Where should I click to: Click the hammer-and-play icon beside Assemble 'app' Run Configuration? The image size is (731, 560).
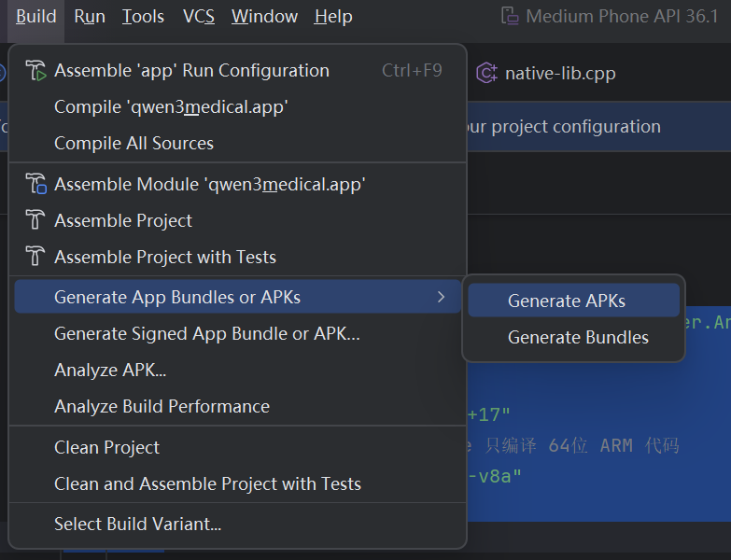pyautogui.click(x=35, y=70)
